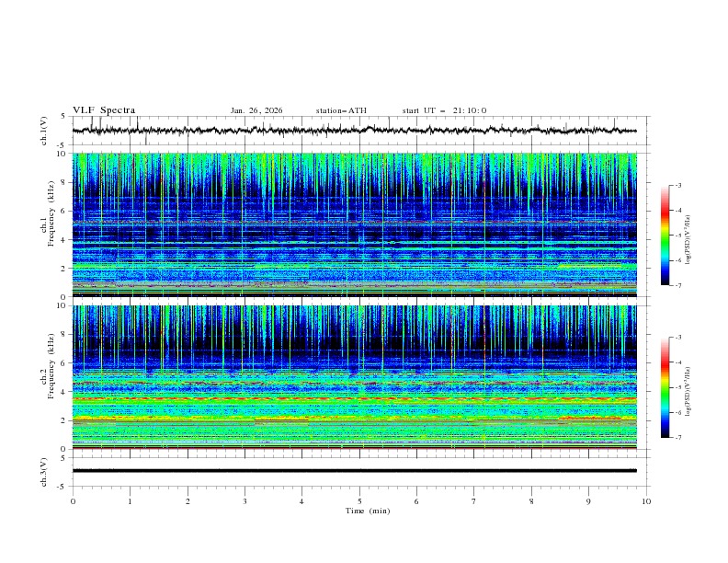Click the ch.3 voltage trace line
Image resolution: width=728 pixels, height=563 pixels.
pyautogui.click(x=354, y=471)
